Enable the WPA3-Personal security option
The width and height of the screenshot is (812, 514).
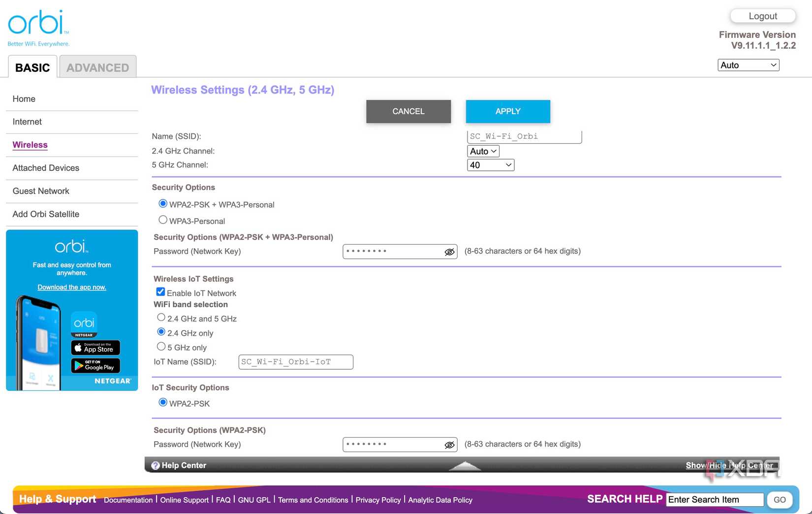[163, 220]
